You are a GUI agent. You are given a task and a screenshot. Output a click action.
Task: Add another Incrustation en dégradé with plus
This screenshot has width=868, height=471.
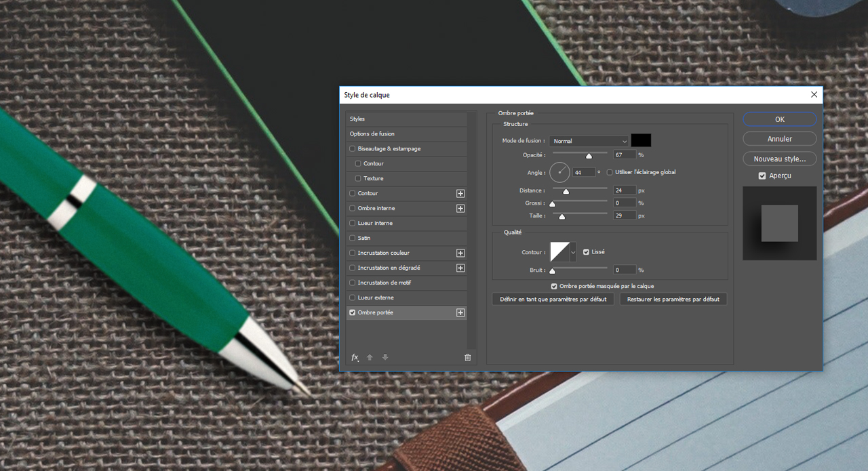click(460, 268)
